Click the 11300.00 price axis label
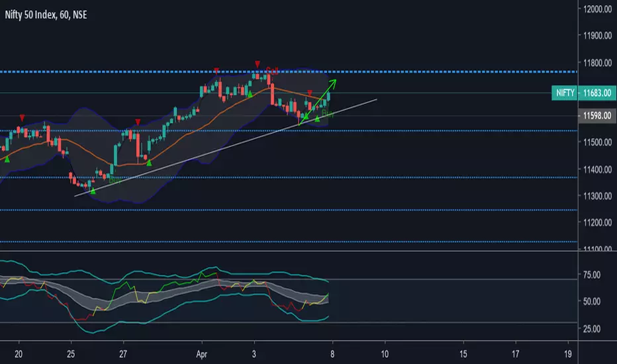Screen dimensions: 617x364 click(x=597, y=196)
